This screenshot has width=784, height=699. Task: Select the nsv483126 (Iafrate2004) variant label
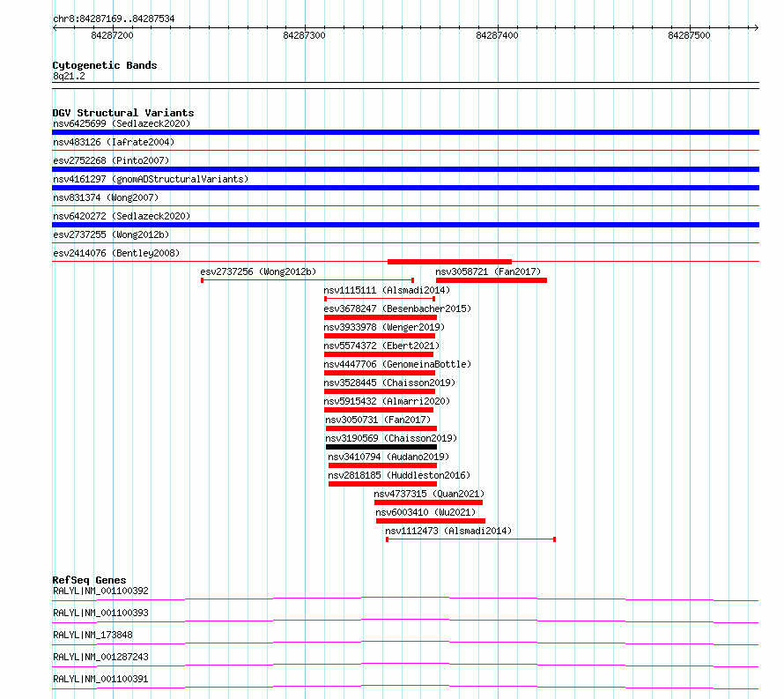point(114,142)
